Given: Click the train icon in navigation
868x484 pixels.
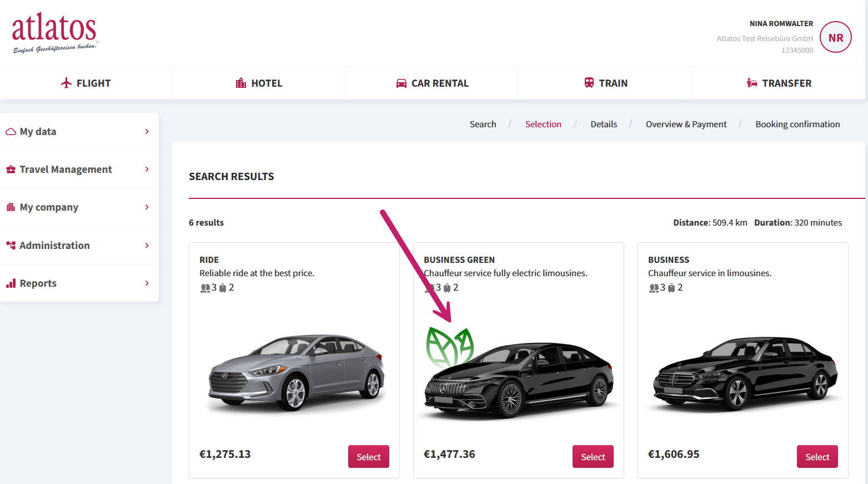Looking at the screenshot, I should [x=589, y=83].
